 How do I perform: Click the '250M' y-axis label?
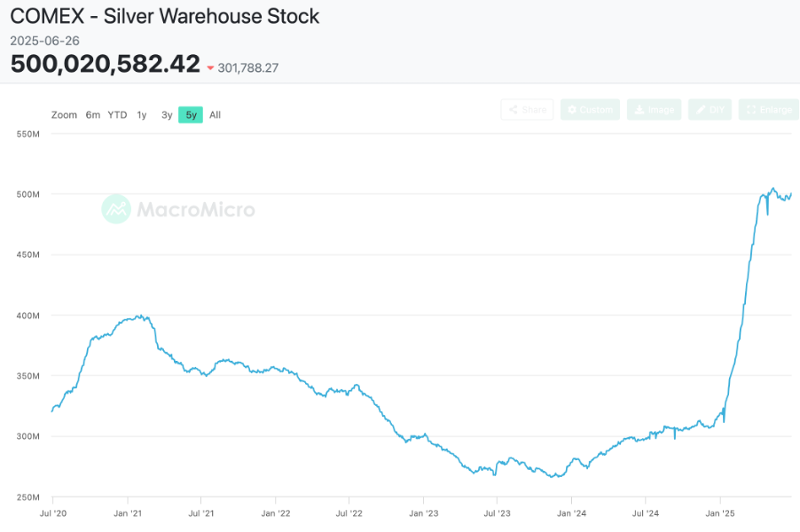point(28,497)
